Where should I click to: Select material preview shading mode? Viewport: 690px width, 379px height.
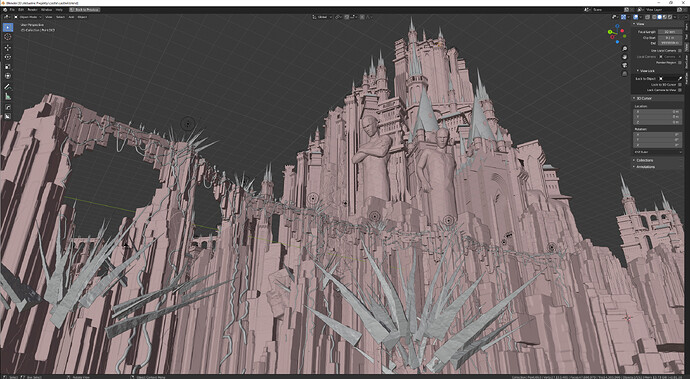pos(665,17)
